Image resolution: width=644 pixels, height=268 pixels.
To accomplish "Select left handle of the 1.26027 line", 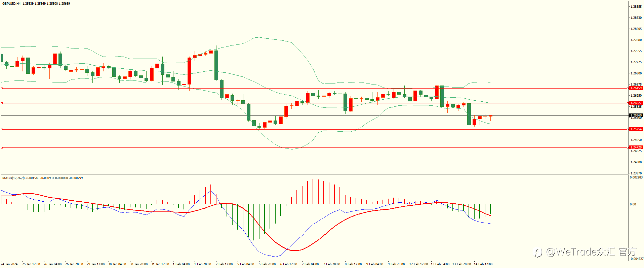I will [x=2, y=103].
